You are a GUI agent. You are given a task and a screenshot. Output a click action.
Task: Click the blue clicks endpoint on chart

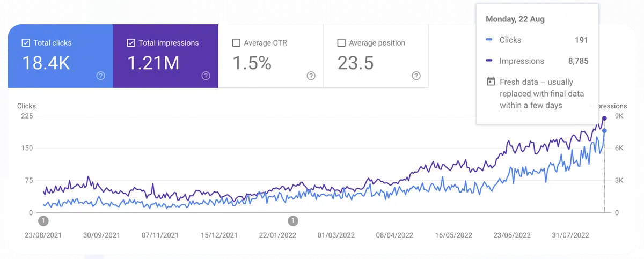[605, 131]
